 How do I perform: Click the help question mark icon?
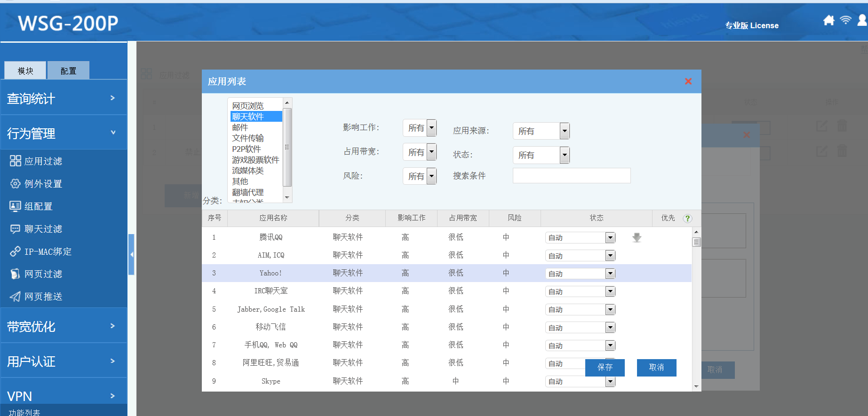687,219
